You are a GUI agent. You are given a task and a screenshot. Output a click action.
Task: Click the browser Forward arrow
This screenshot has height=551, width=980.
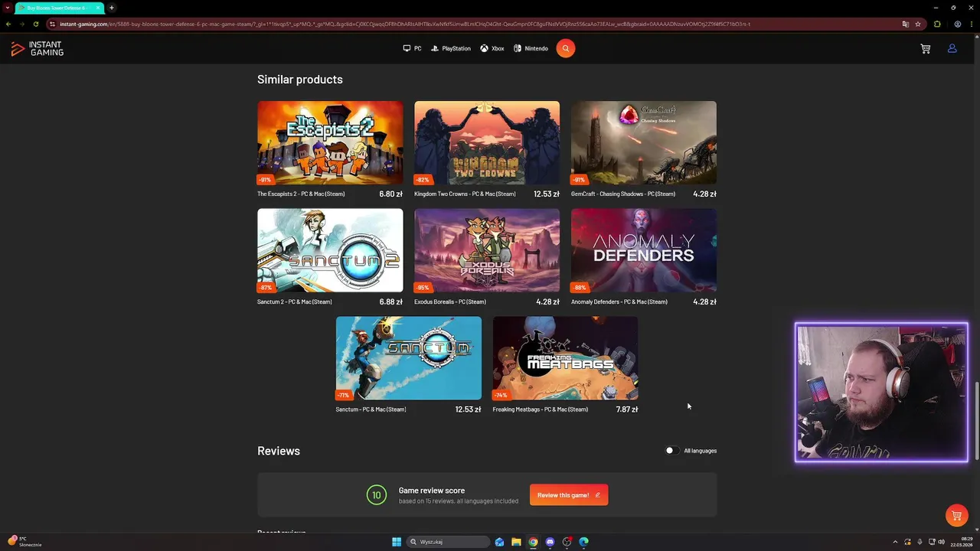(x=21, y=24)
